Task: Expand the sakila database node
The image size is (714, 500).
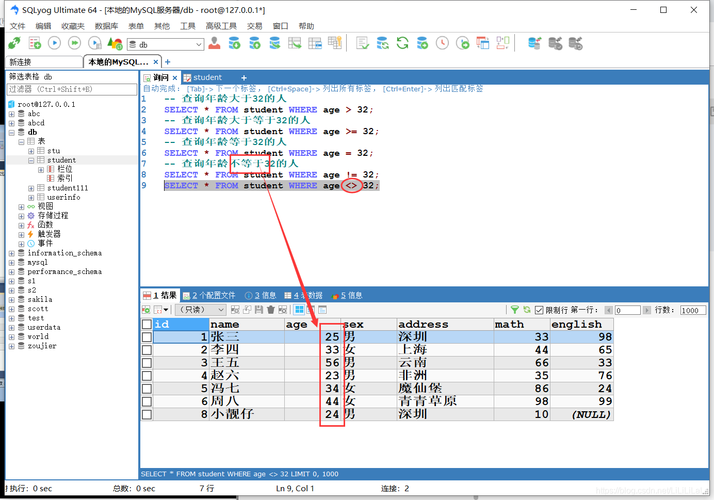Action: (x=11, y=299)
